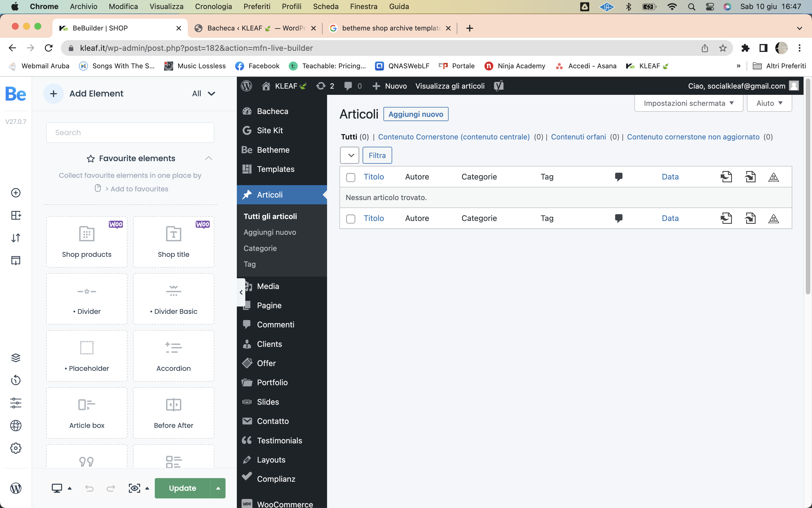Viewport: 812px width, 508px height.
Task: Open the Cronologia menu in macOS menu bar
Action: click(x=213, y=6)
